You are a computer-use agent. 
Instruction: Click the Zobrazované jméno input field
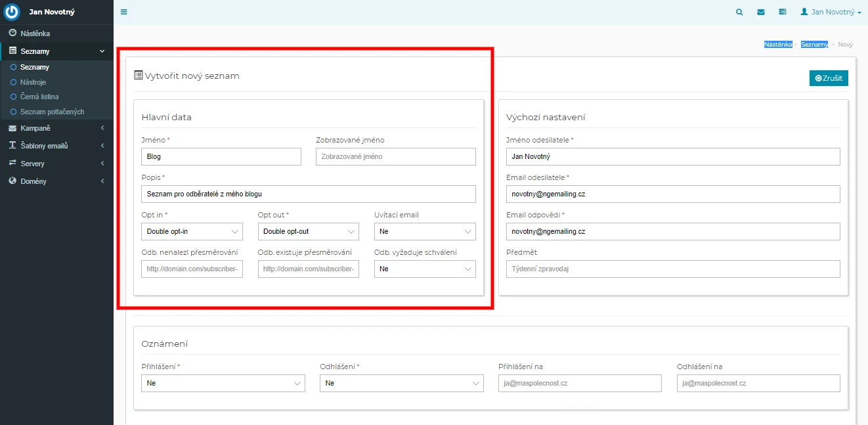click(x=395, y=156)
